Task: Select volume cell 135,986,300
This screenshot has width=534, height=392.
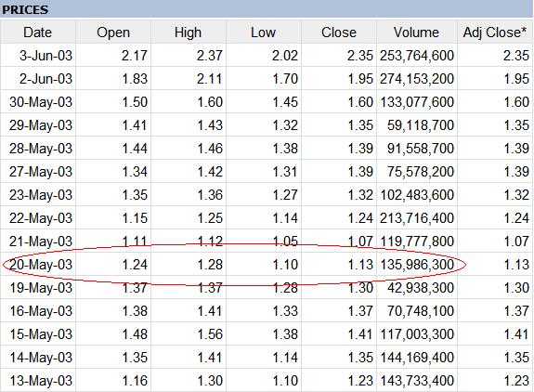Action: tap(417, 265)
